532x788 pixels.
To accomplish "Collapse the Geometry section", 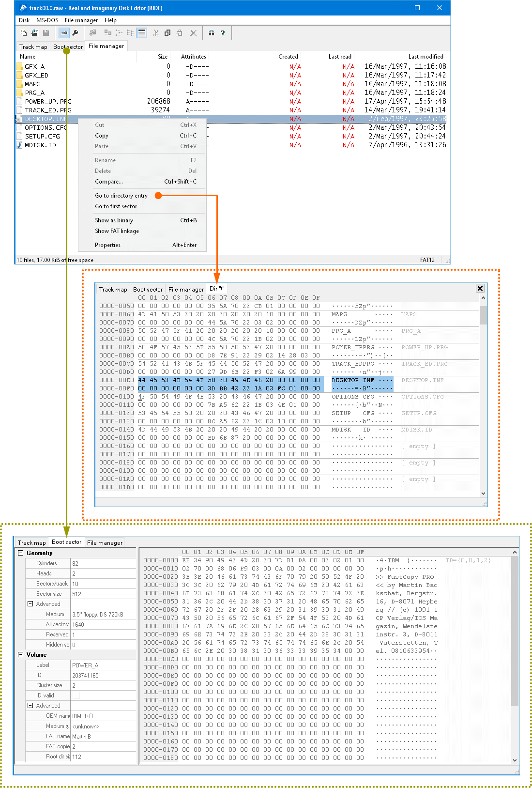I will pos(20,553).
